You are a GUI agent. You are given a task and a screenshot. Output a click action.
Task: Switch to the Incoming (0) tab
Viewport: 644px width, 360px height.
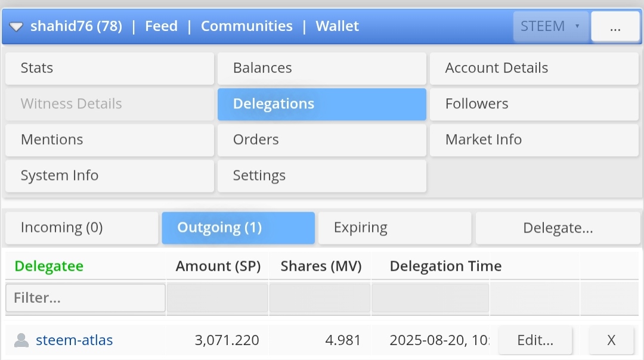click(82, 228)
